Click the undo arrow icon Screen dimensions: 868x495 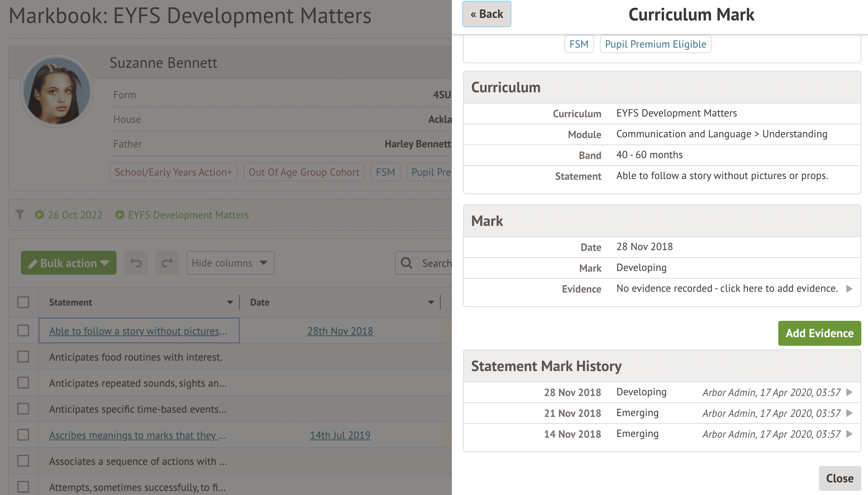coord(136,263)
